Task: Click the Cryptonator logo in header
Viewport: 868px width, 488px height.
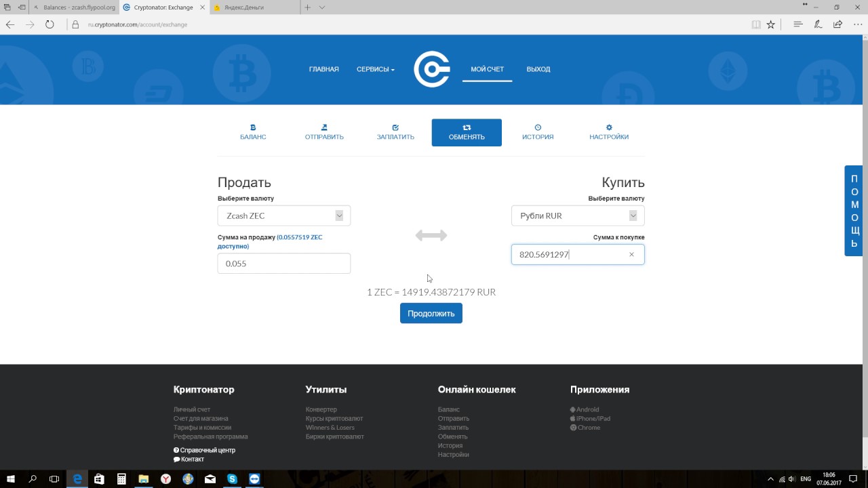Action: (432, 69)
